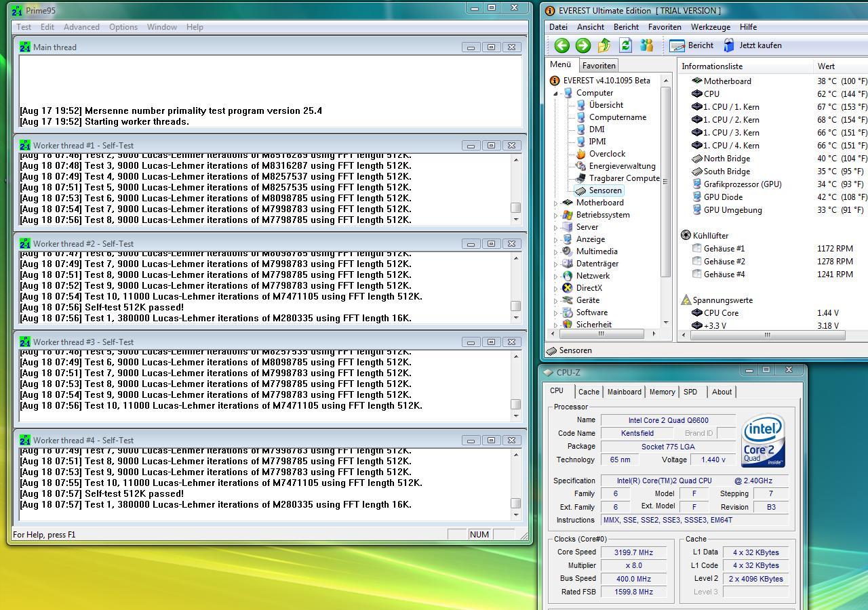Click the Netzwerk icon in the tree

(568, 276)
